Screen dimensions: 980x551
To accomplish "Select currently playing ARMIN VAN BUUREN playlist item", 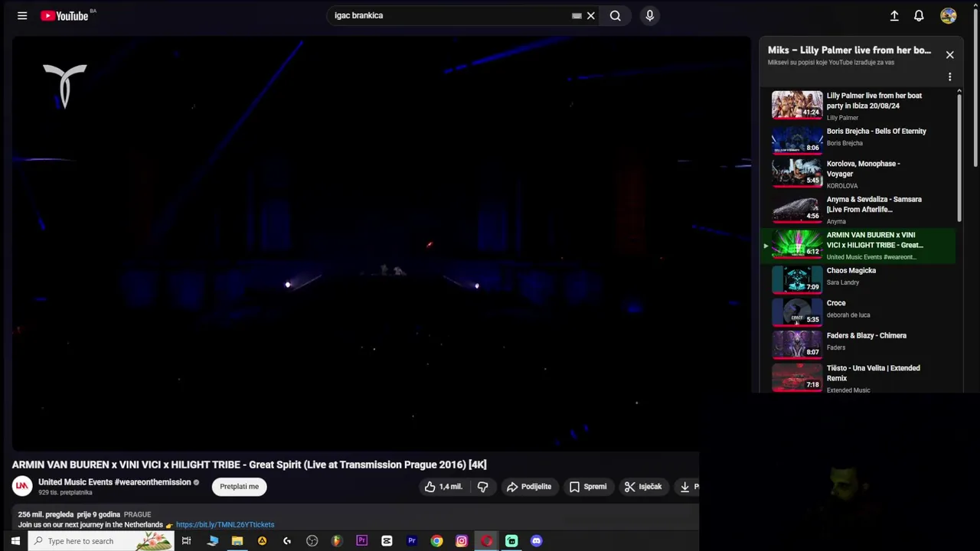I will click(x=857, y=245).
